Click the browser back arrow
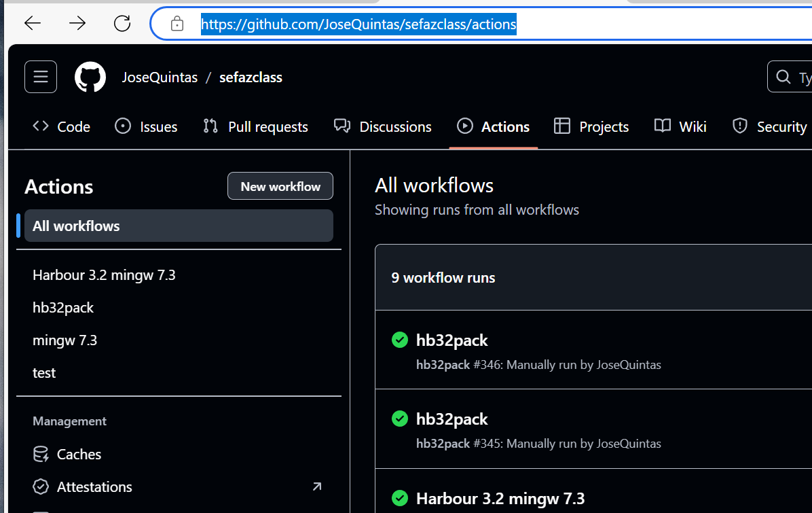 pyautogui.click(x=33, y=24)
